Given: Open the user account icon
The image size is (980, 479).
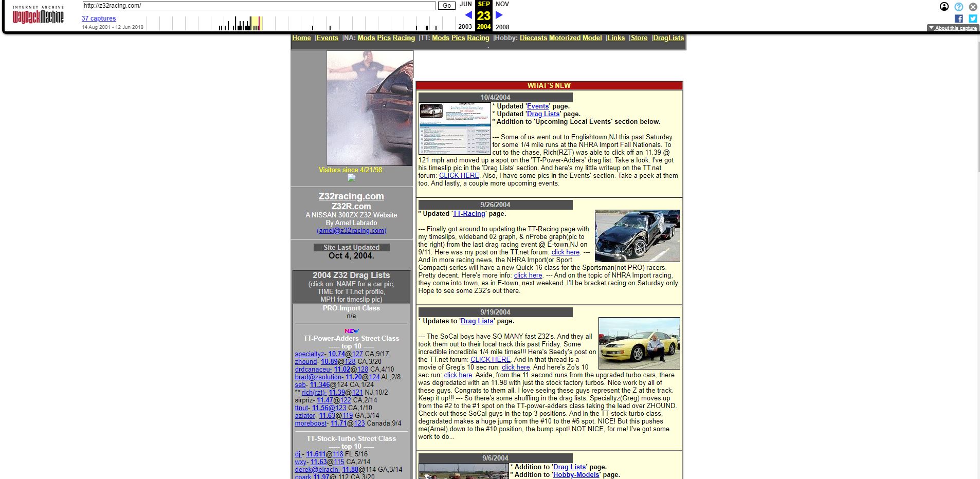Looking at the screenshot, I should 944,7.
